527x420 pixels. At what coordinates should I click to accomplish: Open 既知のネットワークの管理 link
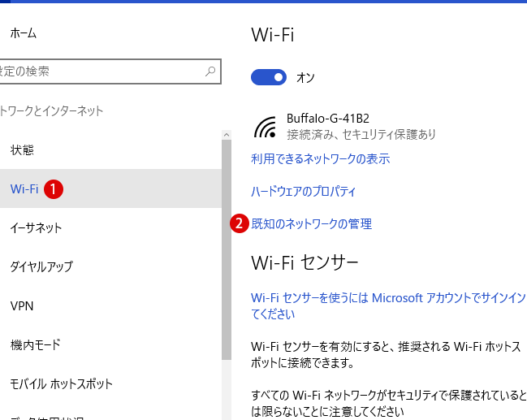[312, 223]
